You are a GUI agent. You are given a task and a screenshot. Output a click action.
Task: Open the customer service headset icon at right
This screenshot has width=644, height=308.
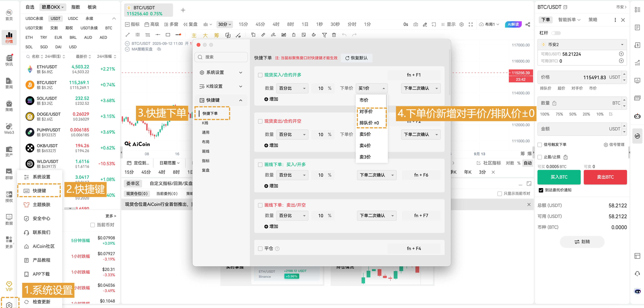pos(637,273)
